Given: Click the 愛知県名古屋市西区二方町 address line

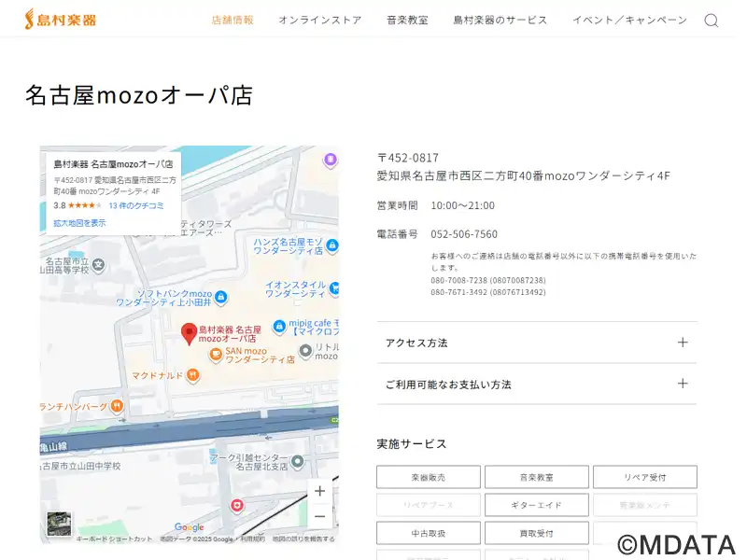Looking at the screenshot, I should 523,175.
